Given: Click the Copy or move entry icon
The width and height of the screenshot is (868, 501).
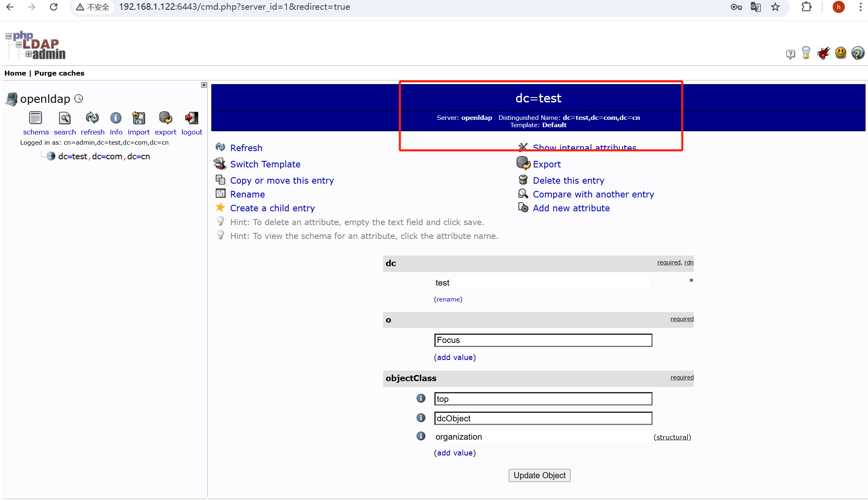Looking at the screenshot, I should click(x=220, y=179).
